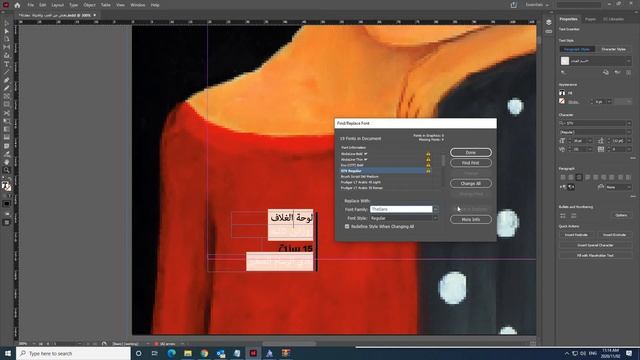
Task: Open the Layout menu
Action: pos(58,5)
